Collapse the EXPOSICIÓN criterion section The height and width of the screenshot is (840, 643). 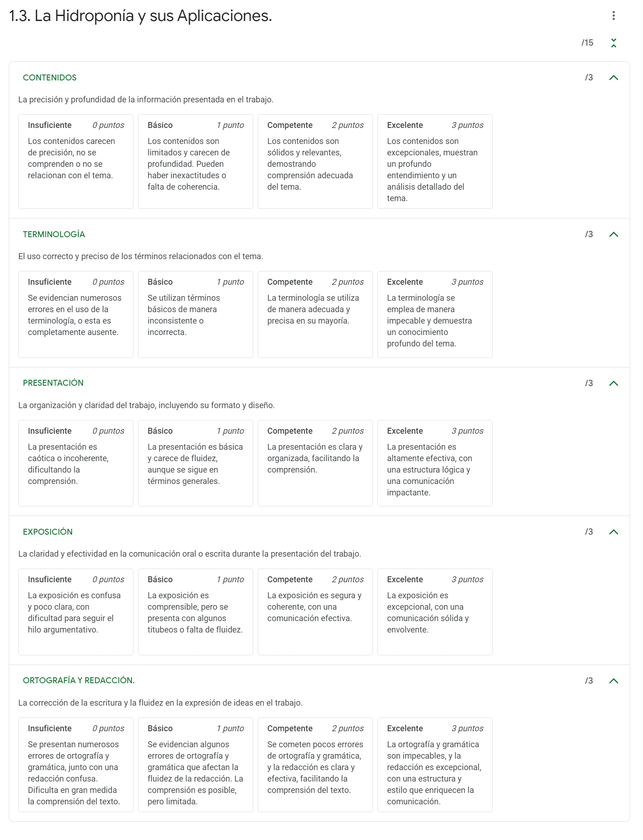coord(614,532)
